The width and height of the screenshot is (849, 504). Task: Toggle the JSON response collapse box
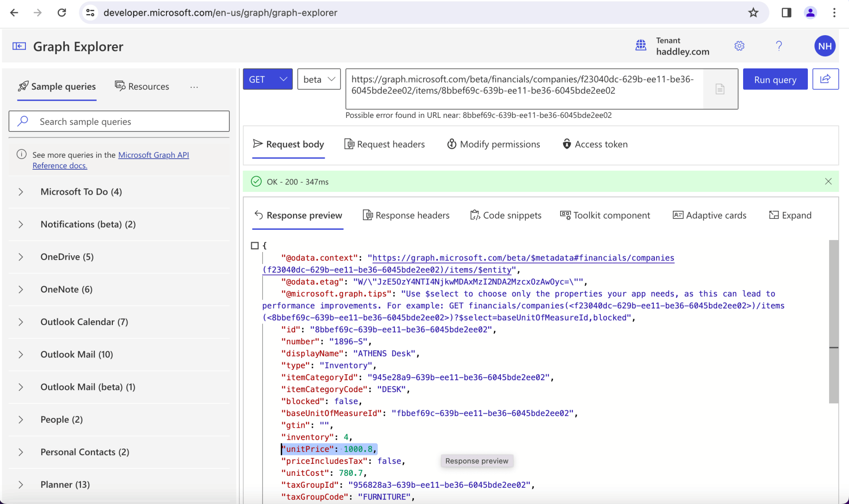tap(255, 246)
